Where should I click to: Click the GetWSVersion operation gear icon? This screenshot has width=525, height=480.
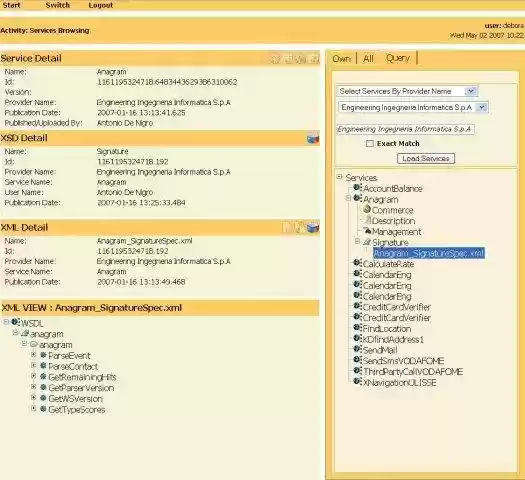point(43,398)
